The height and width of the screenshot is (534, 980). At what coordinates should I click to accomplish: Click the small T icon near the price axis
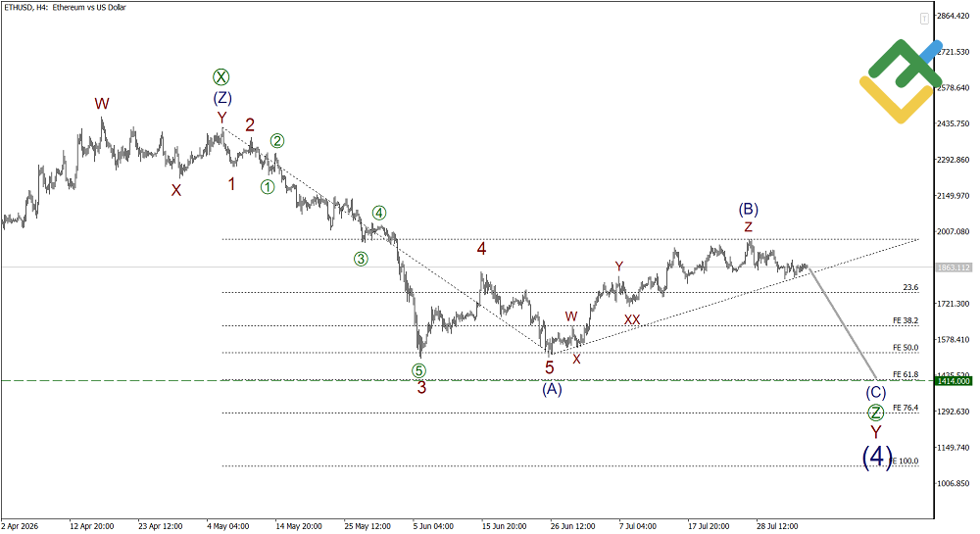(924, 20)
